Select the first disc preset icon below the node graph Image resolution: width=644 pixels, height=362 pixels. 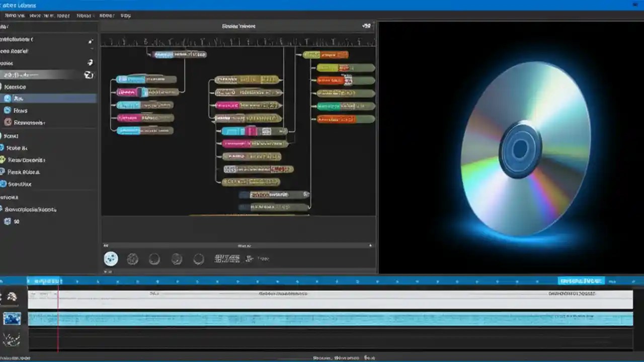111,258
